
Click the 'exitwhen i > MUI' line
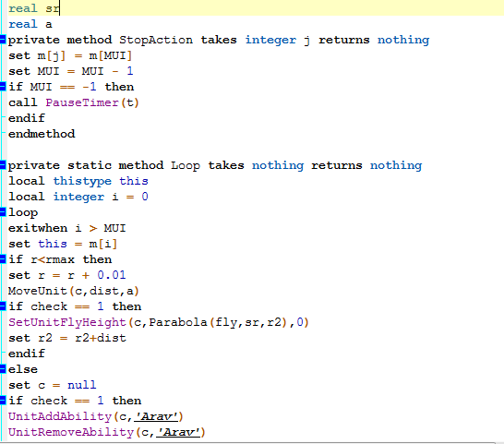pyautogui.click(x=66, y=228)
